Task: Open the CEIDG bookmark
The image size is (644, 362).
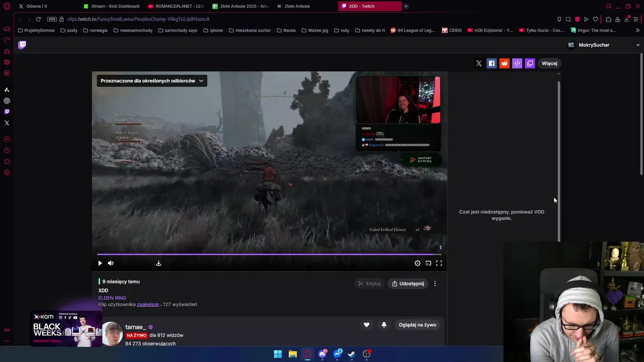Action: 452,30
